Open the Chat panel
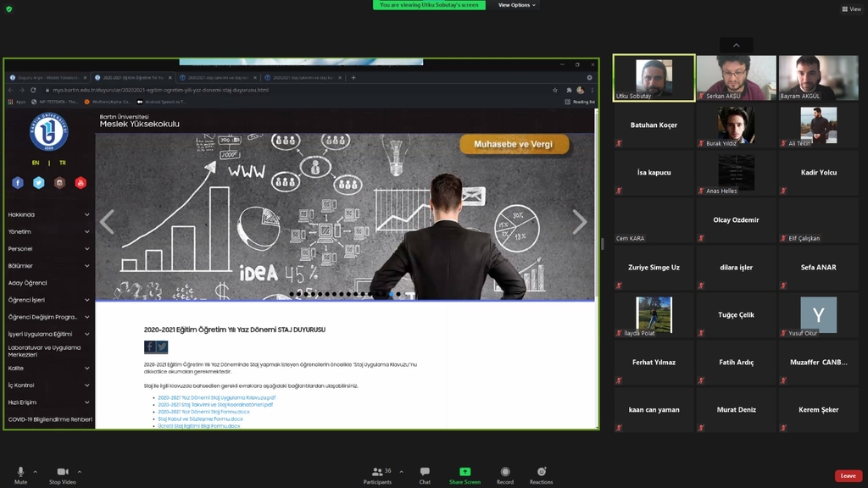The image size is (868, 488). [x=425, y=473]
